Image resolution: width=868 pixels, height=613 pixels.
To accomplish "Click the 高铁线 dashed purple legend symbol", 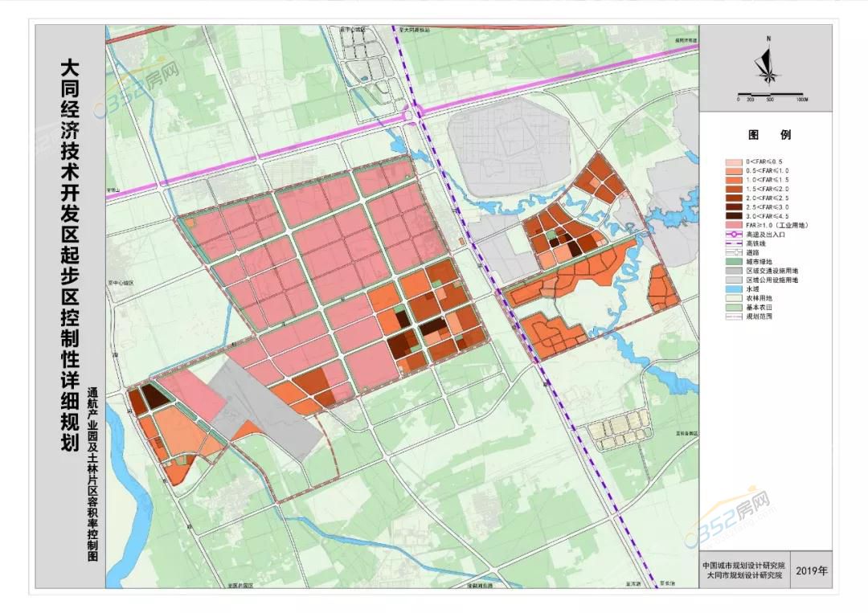I will tap(735, 243).
